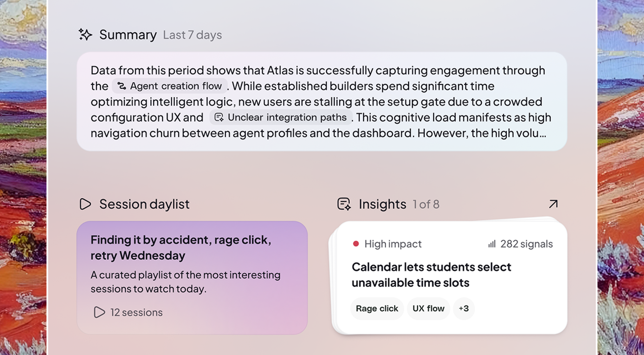Click the signal bars icon by 282 signals
This screenshot has height=355, width=644.
(492, 244)
